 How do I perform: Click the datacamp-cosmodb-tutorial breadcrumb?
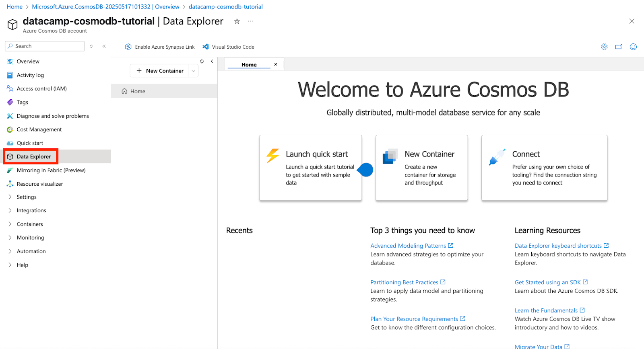pyautogui.click(x=225, y=7)
